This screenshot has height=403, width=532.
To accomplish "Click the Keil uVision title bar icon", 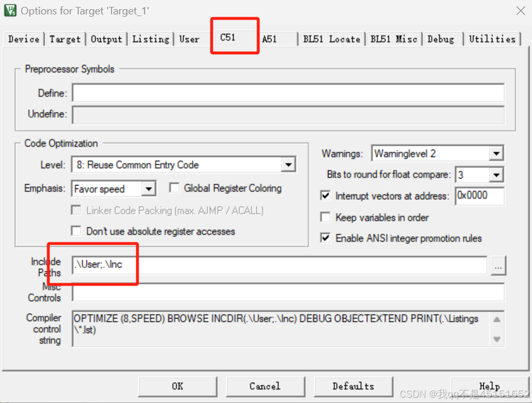I will click(10, 10).
